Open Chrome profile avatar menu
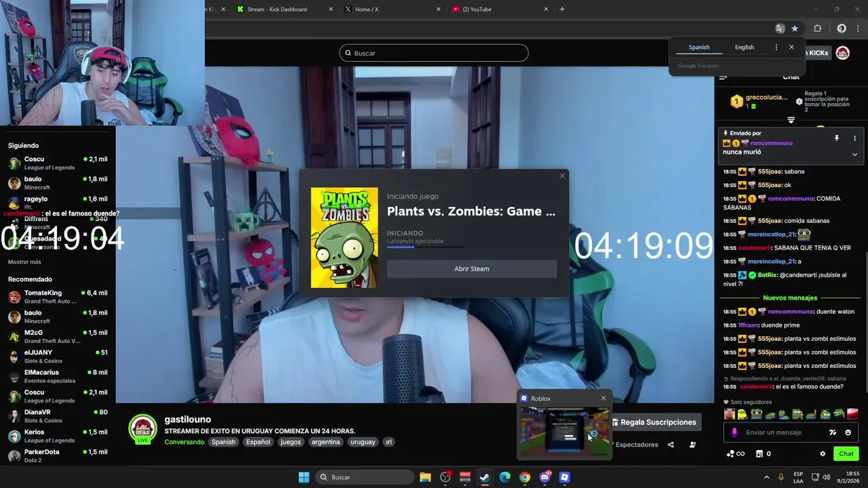868x488 pixels. (842, 28)
